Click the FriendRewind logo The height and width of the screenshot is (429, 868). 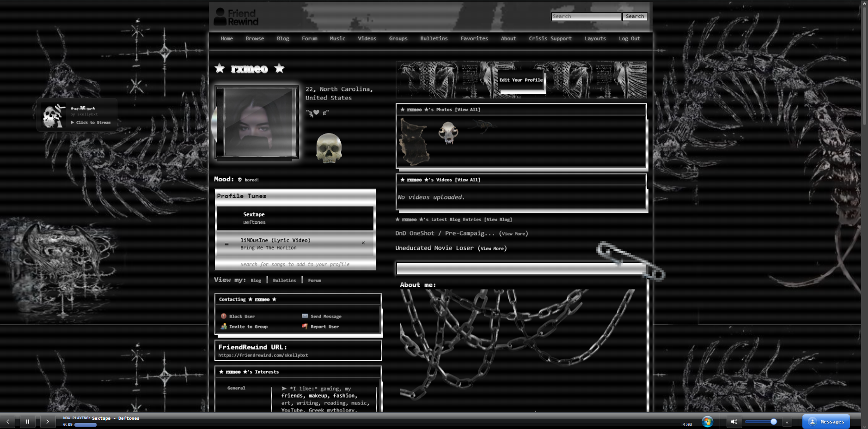[236, 17]
